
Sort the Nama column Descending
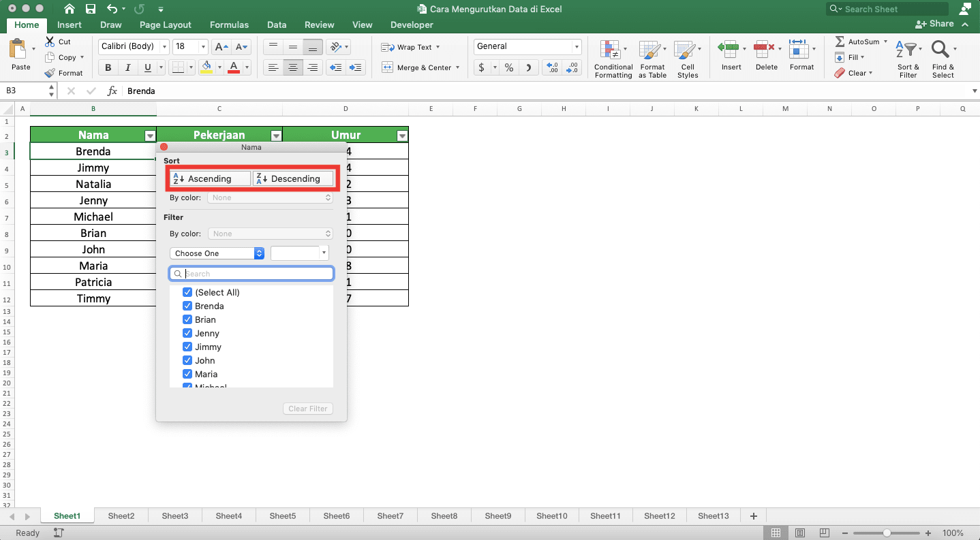(x=293, y=178)
